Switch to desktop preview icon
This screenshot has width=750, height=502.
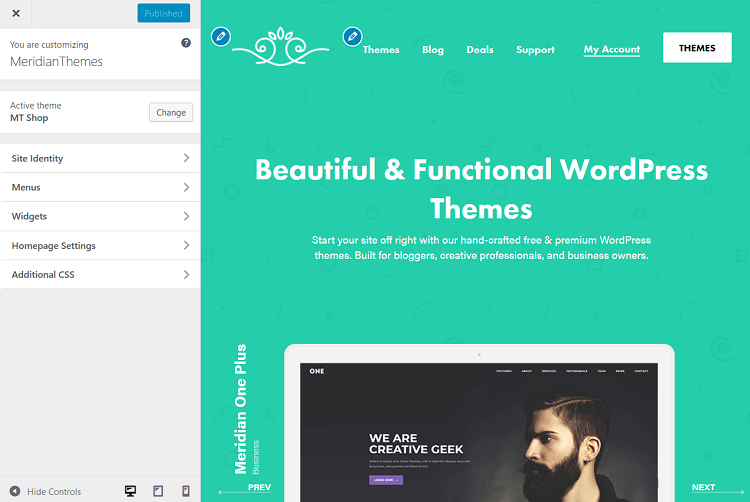[x=130, y=491]
